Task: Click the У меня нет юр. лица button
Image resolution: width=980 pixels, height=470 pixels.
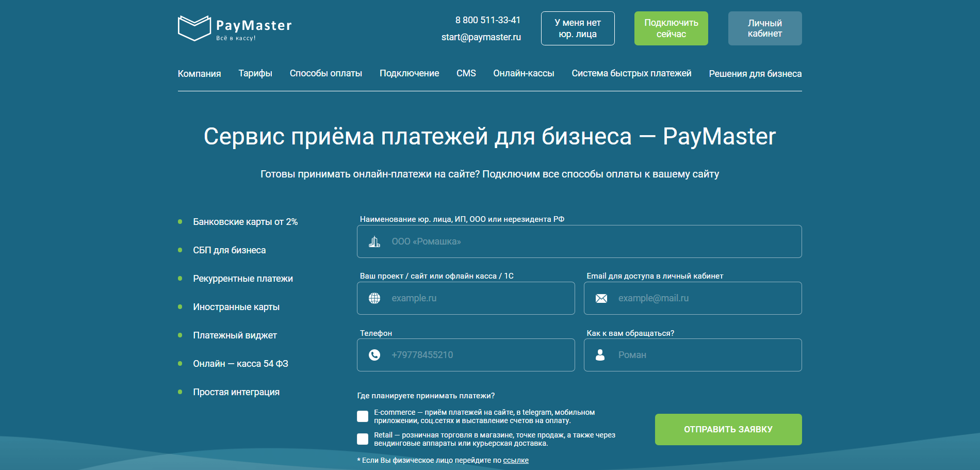Action: 578,28
